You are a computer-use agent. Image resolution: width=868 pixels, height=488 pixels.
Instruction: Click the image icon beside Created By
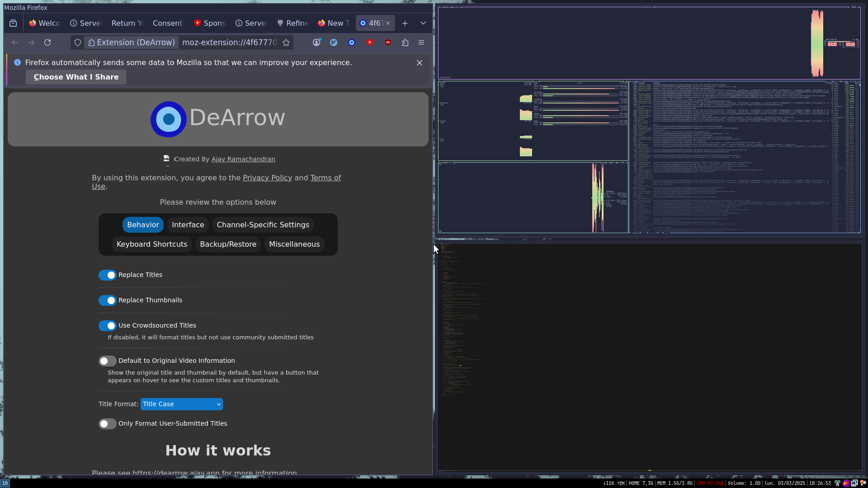166,159
